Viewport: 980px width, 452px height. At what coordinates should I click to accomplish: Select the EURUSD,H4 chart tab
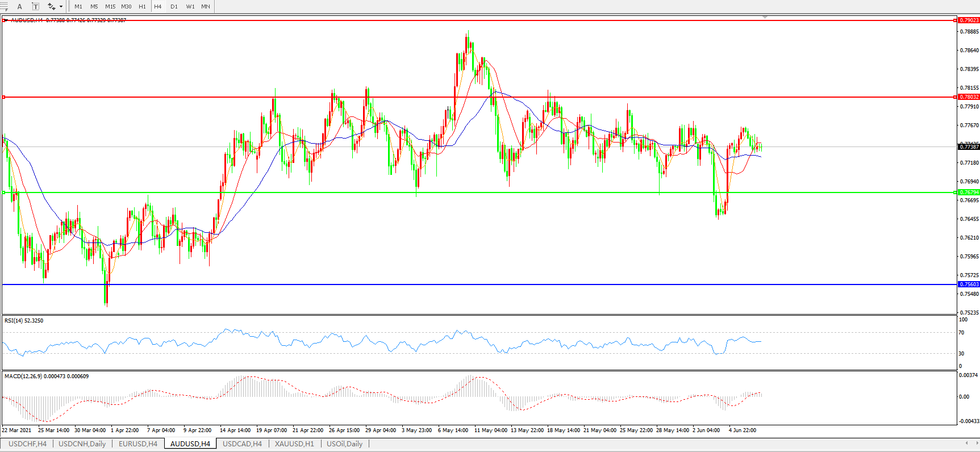137,444
